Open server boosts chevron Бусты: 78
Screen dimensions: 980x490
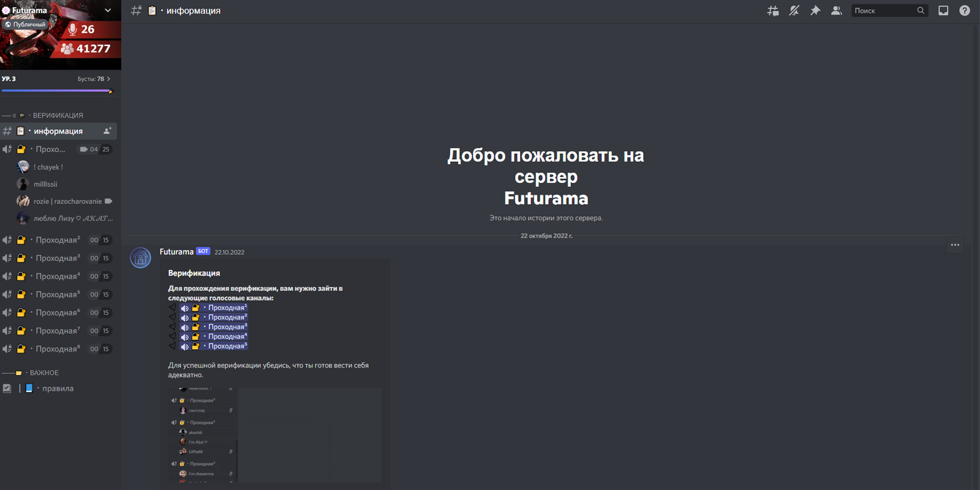94,79
